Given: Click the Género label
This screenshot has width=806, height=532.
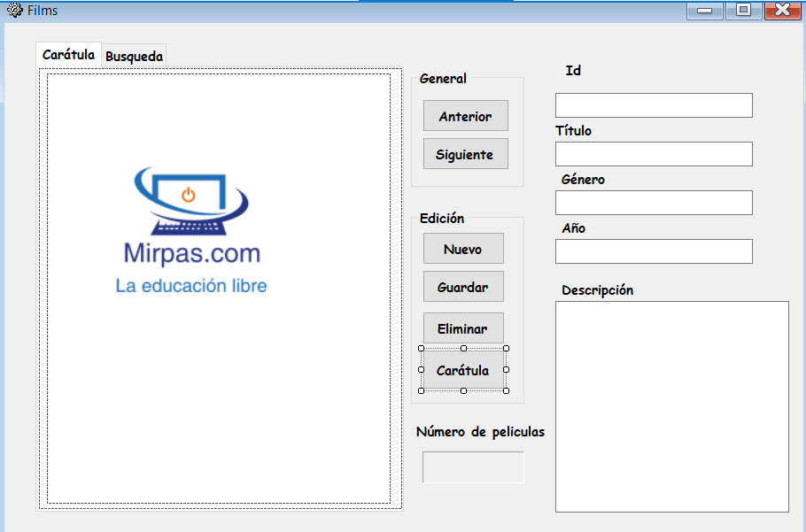Looking at the screenshot, I should pos(583,179).
